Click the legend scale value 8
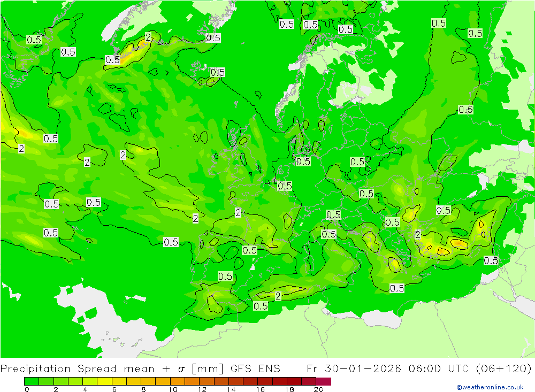This screenshot has height=392, width=535. (143, 389)
